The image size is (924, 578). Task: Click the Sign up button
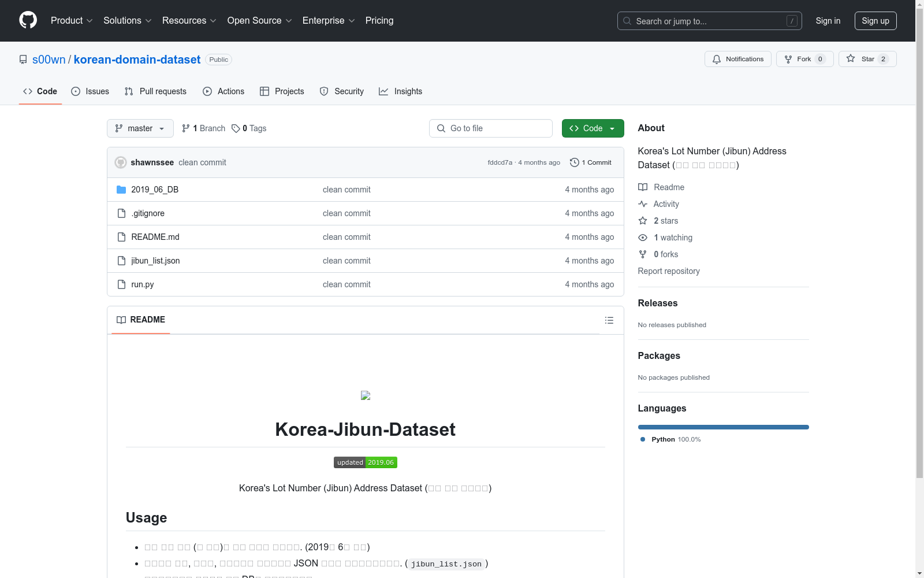point(875,21)
